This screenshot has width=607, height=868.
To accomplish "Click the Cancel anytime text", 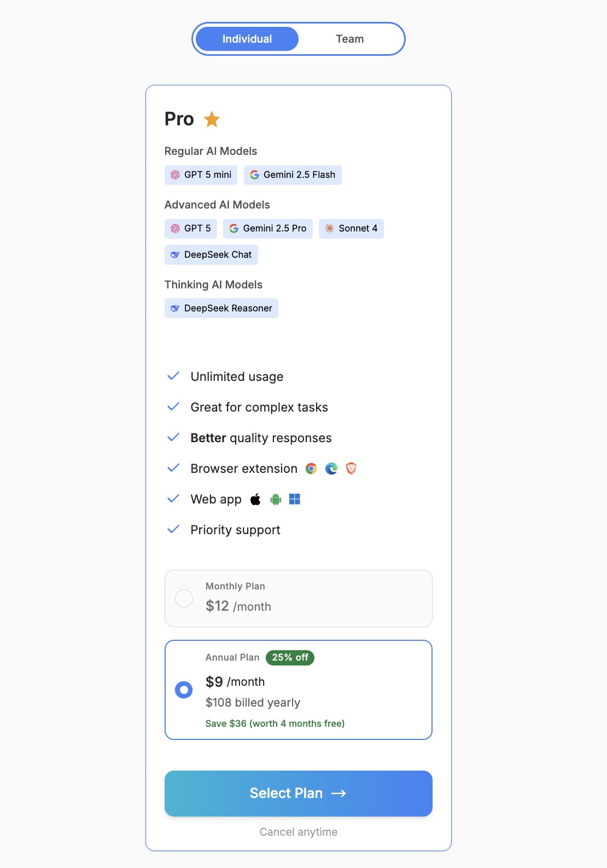I will (x=299, y=832).
